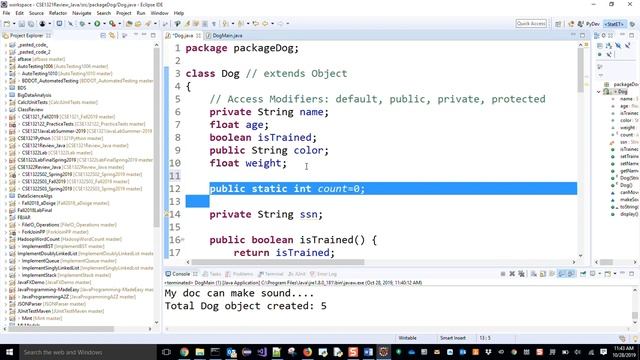Click the Debug bug icon in toolbar
Screen dimensions: 640x360
(x=82, y=24)
